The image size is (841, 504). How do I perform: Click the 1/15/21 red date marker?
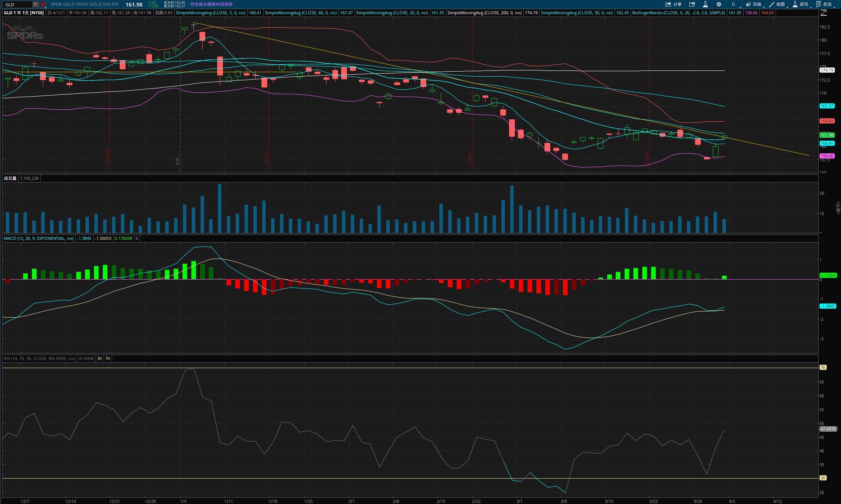266,158
